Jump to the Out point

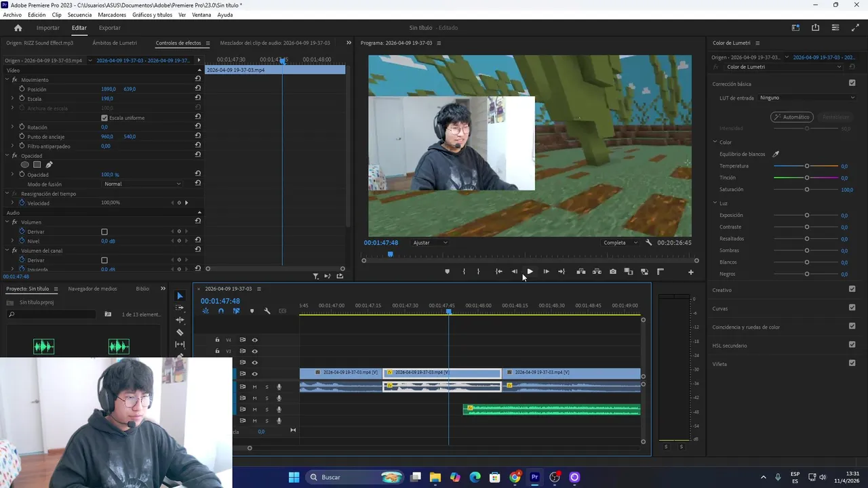pos(561,272)
